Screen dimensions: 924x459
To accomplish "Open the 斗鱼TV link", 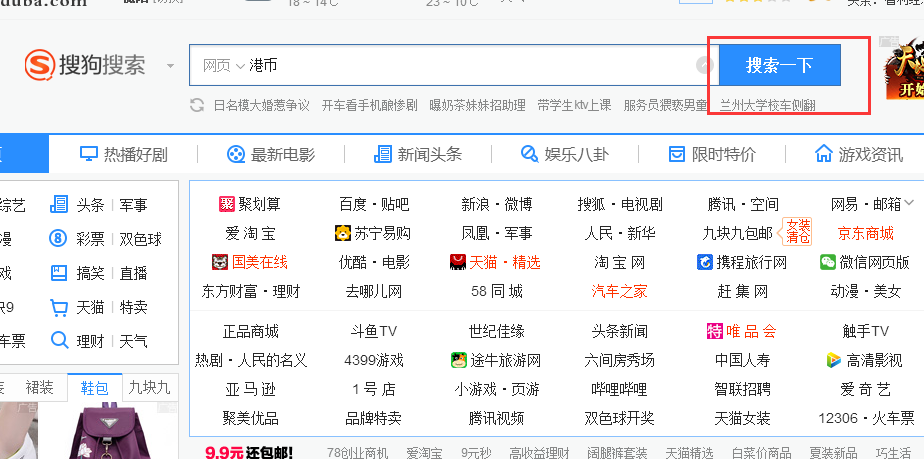I will pos(374,331).
